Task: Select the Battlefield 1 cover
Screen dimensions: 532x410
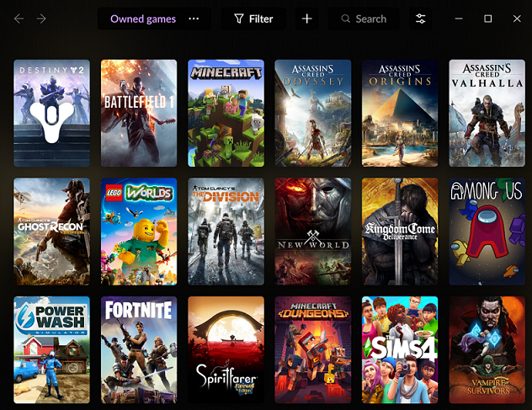Action: point(139,113)
